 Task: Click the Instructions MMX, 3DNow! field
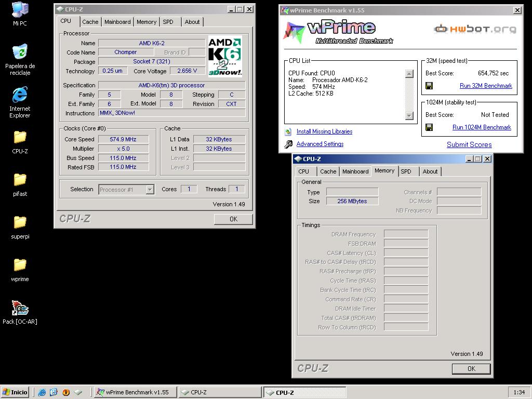(171, 113)
